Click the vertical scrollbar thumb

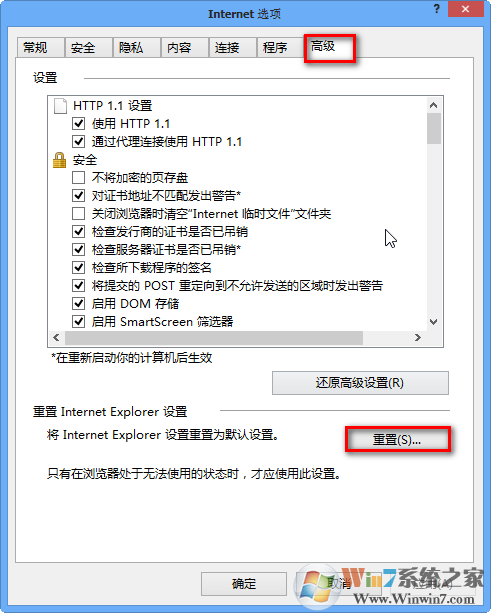click(x=434, y=129)
